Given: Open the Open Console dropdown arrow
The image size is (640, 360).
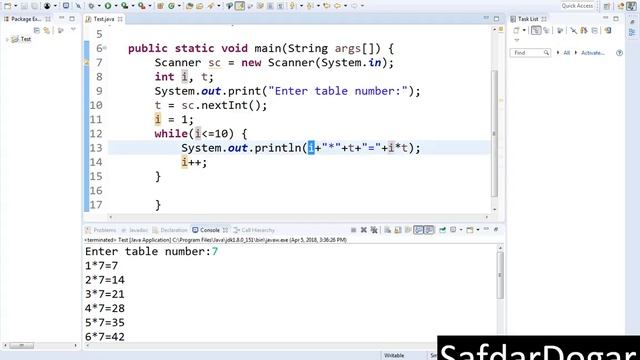Looking at the screenshot, I should 478,230.
